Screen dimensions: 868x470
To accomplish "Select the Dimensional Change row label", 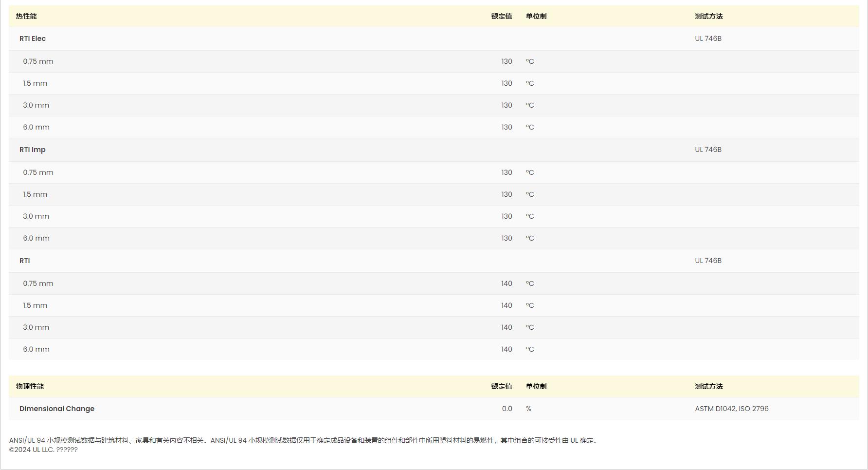I will pyautogui.click(x=57, y=409).
